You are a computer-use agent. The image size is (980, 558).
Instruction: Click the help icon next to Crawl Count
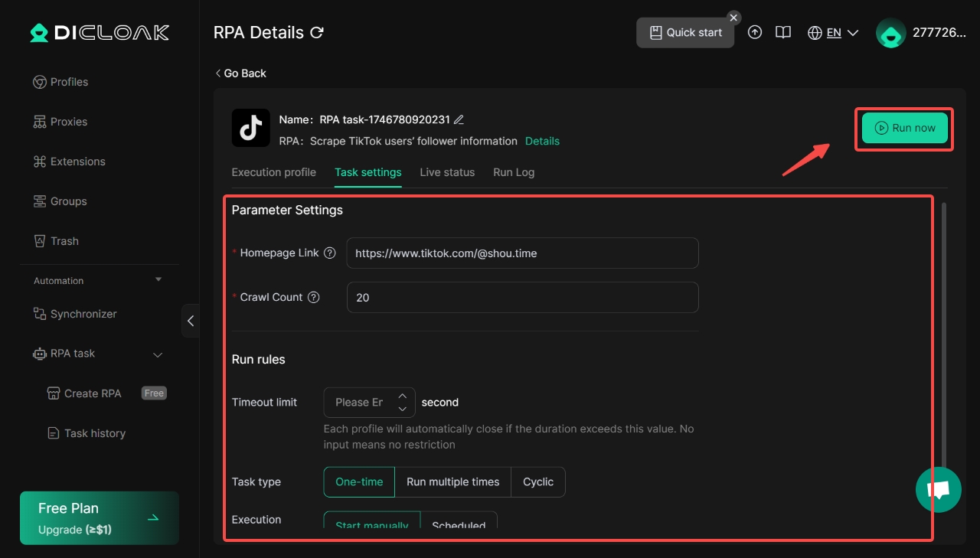pyautogui.click(x=313, y=298)
